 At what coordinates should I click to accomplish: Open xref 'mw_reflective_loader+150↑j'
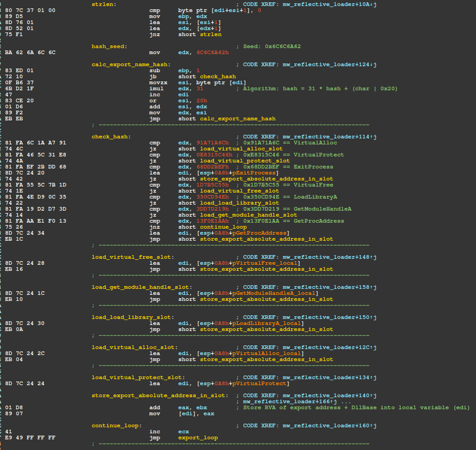coord(329,317)
